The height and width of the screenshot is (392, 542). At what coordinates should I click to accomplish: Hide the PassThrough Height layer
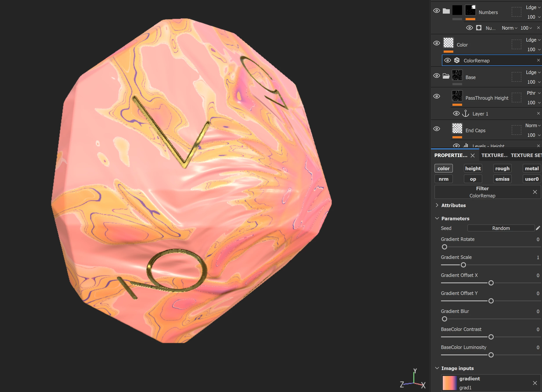pos(436,96)
